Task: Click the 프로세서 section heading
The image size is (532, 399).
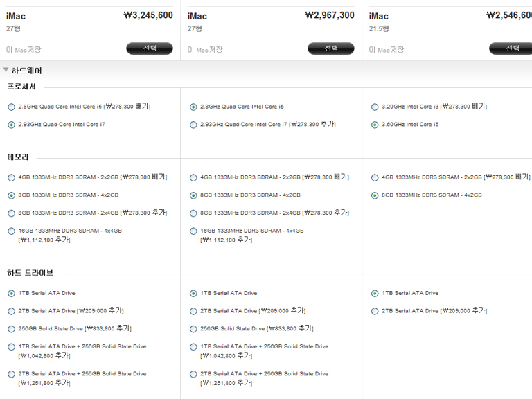Action: click(21, 87)
